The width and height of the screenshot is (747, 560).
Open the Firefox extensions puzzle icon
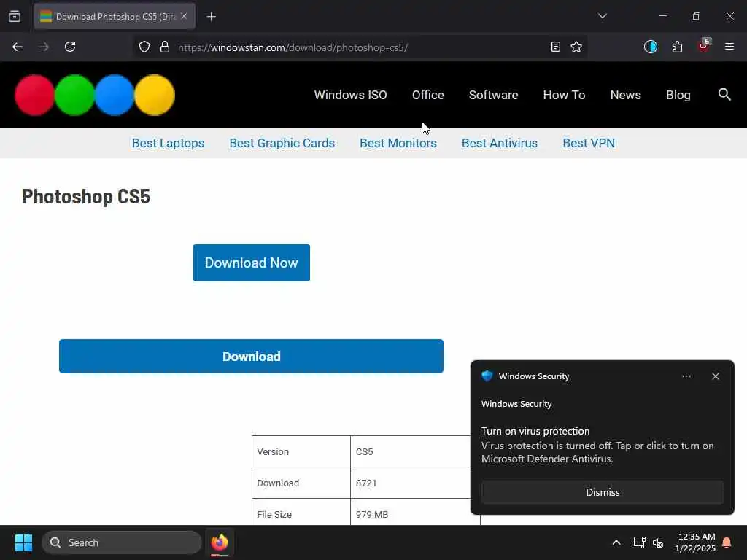click(677, 47)
